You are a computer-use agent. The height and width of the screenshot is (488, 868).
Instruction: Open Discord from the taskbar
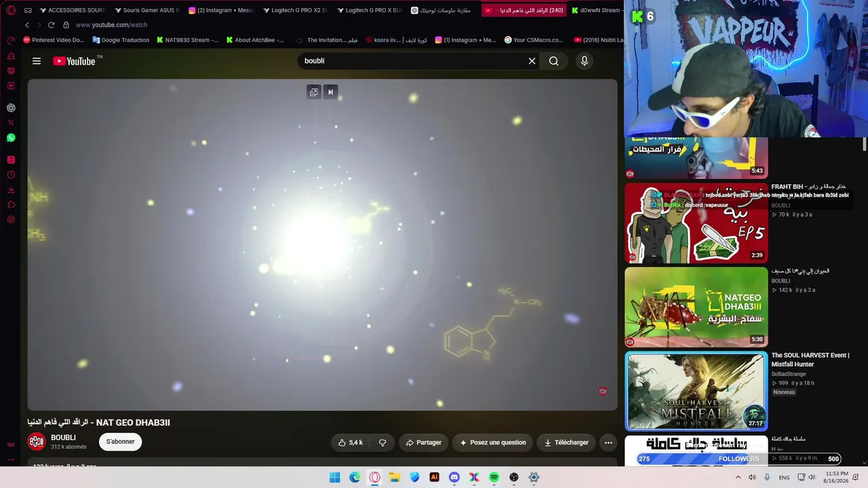pos(454,477)
